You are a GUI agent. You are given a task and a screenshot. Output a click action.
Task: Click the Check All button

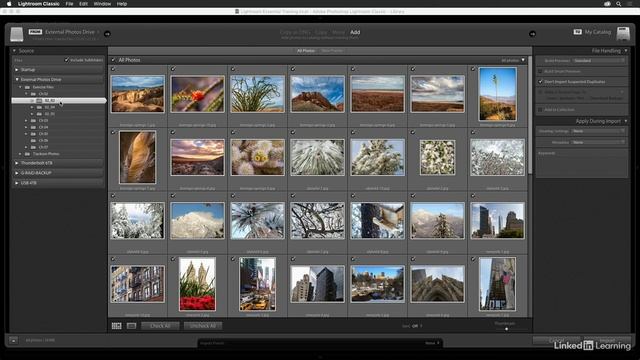(160, 326)
